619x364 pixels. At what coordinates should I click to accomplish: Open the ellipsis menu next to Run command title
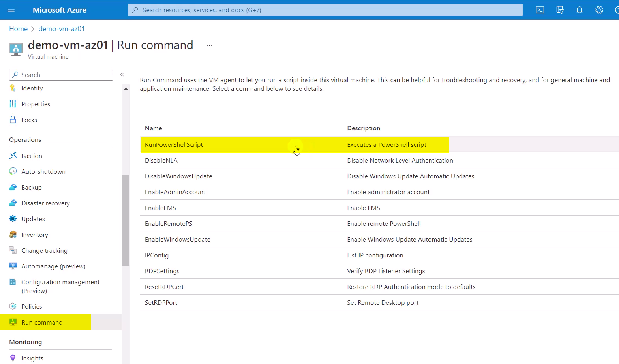click(209, 46)
